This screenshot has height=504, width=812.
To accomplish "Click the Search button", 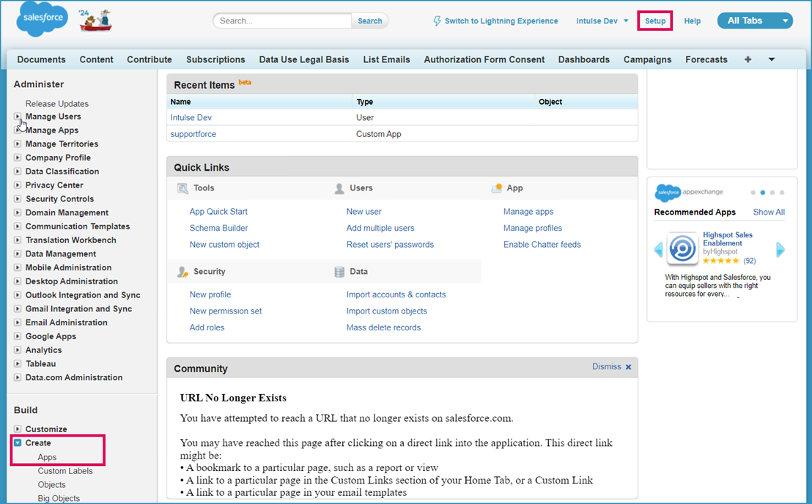I will pos(370,21).
